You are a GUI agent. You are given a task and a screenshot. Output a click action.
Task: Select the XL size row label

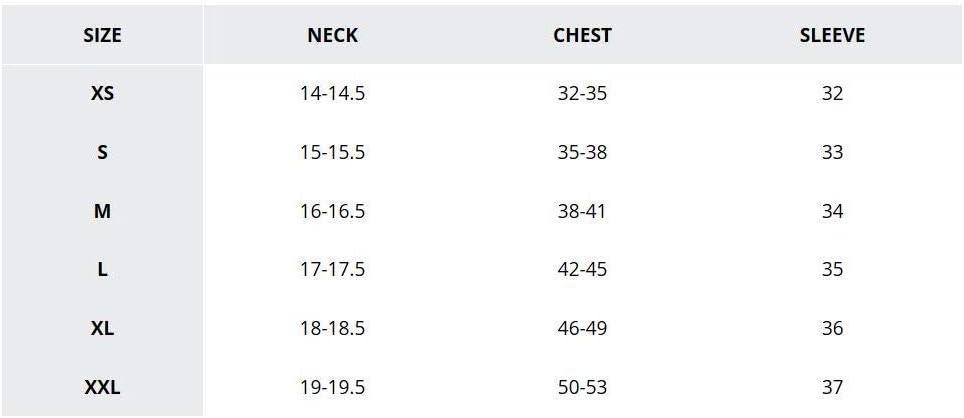tap(102, 328)
